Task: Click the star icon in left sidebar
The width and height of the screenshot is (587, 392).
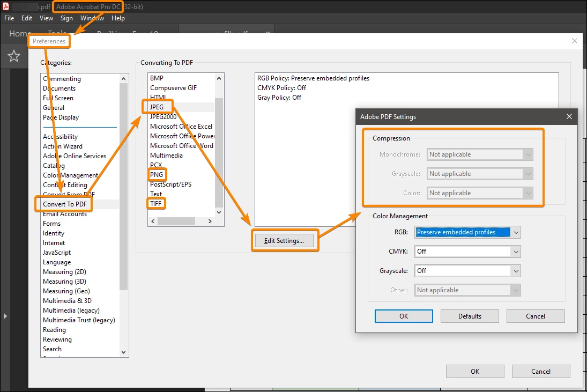Action: 14,56
